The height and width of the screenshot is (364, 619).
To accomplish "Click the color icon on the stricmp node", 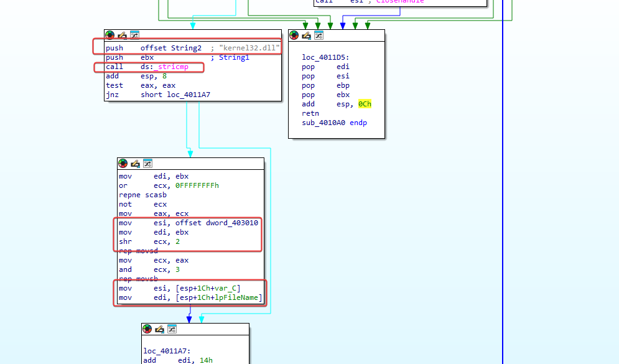I will (109, 35).
